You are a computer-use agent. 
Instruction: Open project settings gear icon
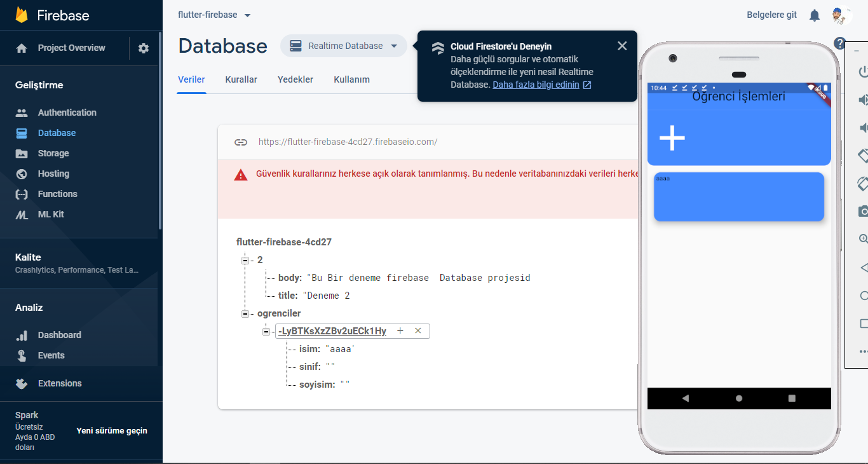coord(144,48)
